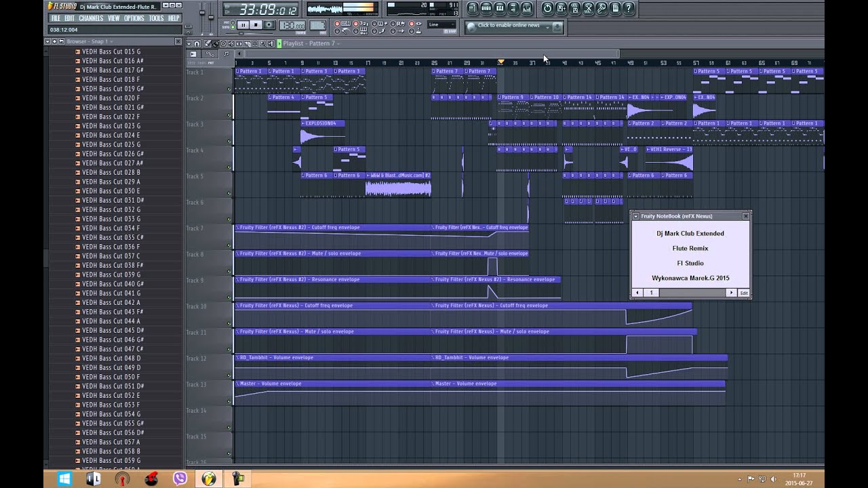Click the Edit button in Fruity NoteBook
Image resolution: width=868 pixels, height=488 pixels.
[x=744, y=293]
